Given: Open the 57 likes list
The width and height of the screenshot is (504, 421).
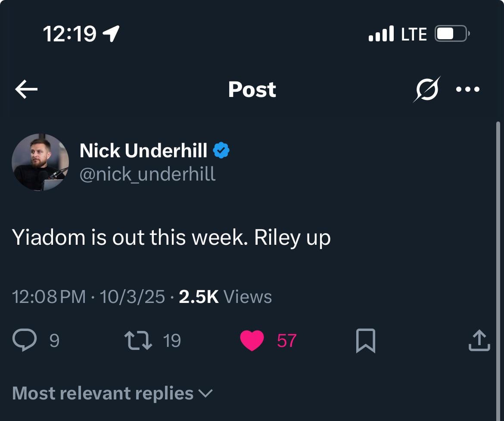Looking at the screenshot, I should point(286,340).
